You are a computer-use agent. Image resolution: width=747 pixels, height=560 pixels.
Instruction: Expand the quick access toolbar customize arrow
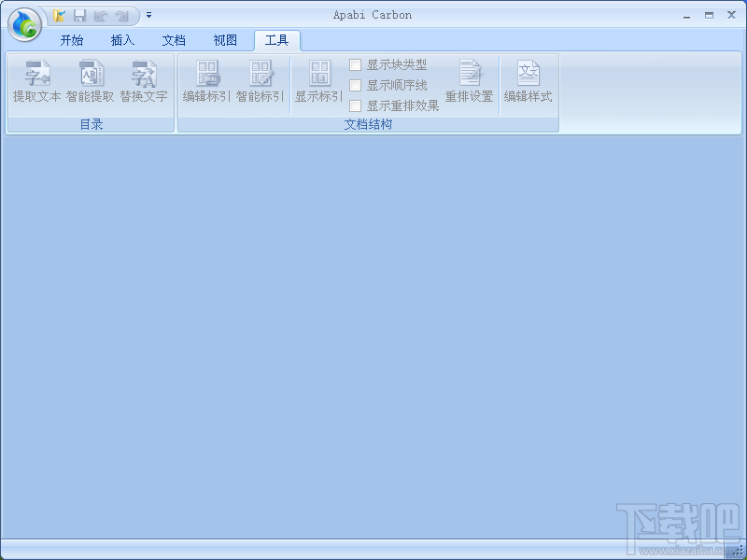(149, 15)
